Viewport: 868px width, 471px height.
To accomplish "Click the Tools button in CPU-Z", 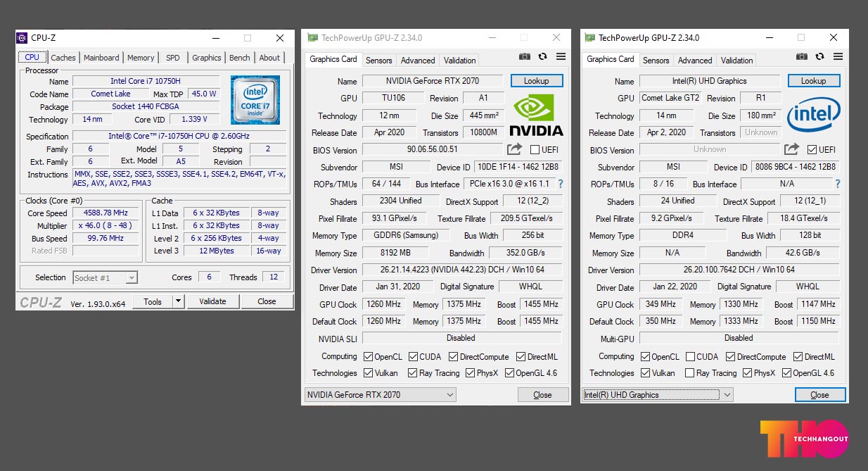I will click(153, 301).
